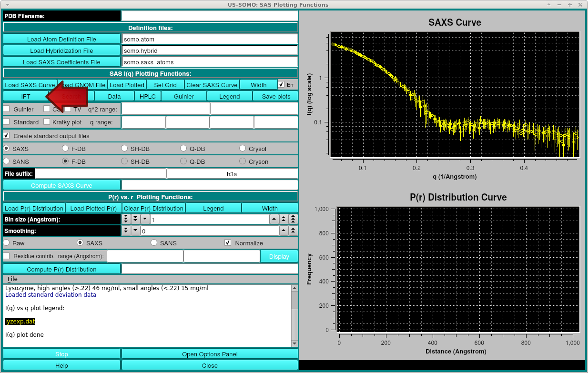Click Load SAXS Curve
This screenshot has width=588, height=373.
coord(30,84)
